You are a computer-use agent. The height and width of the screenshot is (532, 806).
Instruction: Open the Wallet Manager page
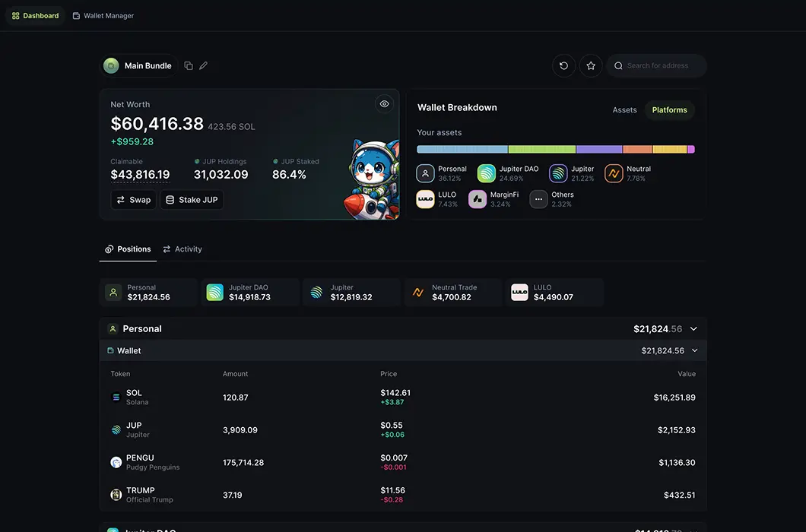[x=103, y=14]
